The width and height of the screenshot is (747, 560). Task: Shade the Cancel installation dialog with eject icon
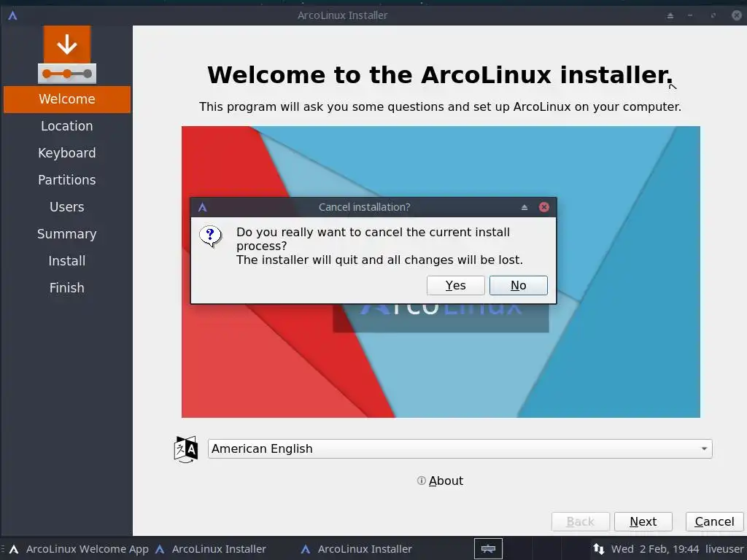pyautogui.click(x=524, y=207)
